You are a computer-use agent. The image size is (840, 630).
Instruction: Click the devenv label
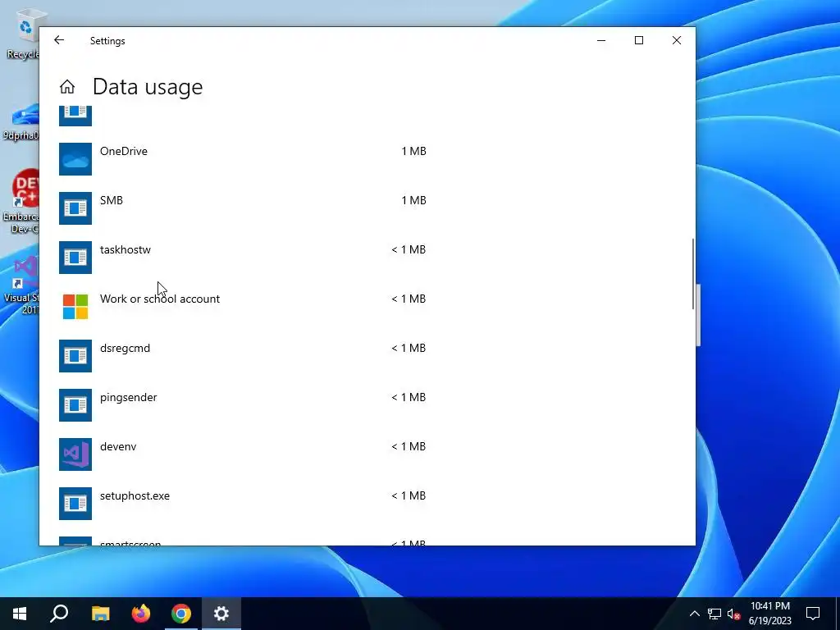pos(118,447)
